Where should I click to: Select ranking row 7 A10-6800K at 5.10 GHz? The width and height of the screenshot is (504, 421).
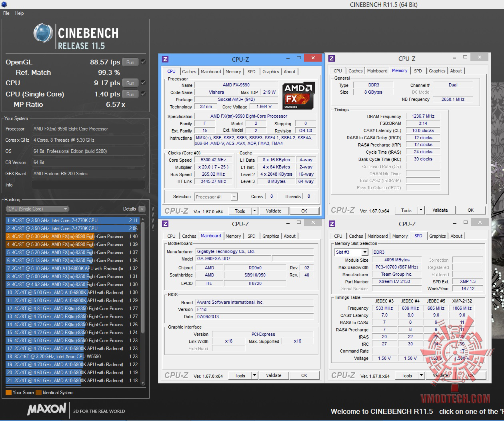point(72,269)
